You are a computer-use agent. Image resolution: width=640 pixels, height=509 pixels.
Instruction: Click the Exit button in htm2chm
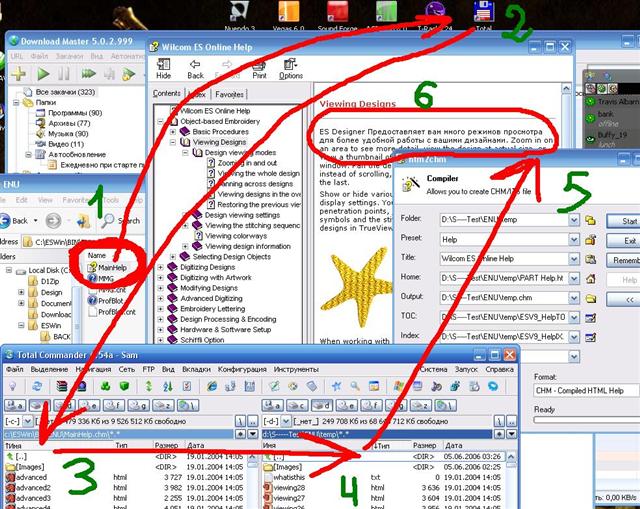[623, 240]
